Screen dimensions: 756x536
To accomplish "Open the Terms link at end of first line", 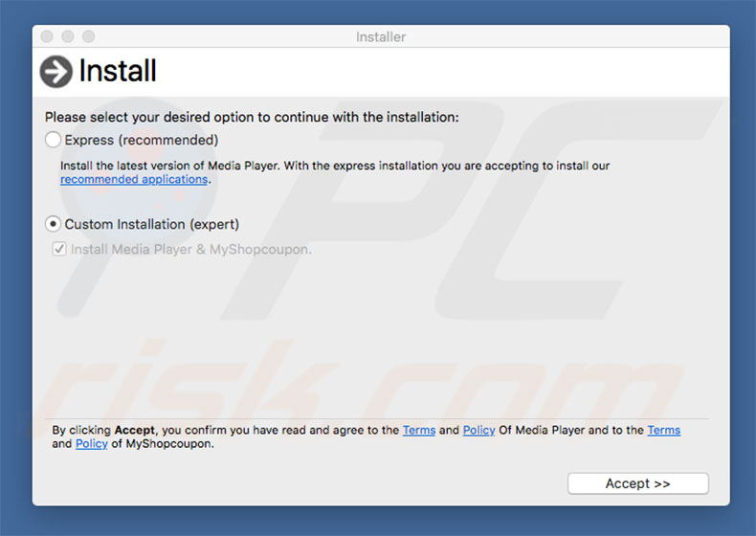I will click(663, 431).
